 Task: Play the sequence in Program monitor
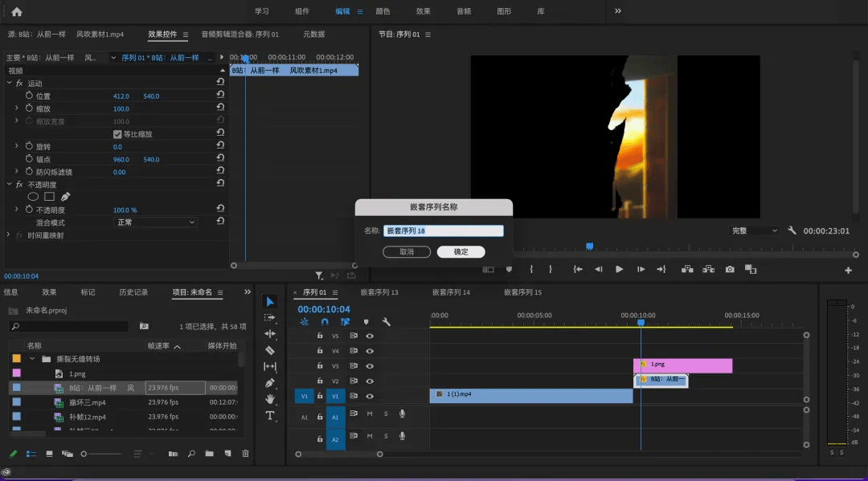(x=619, y=269)
